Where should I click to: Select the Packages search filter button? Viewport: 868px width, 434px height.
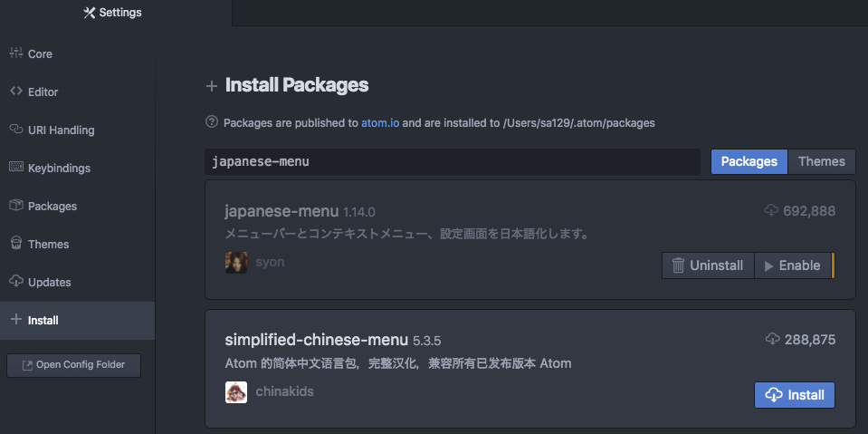pos(749,162)
